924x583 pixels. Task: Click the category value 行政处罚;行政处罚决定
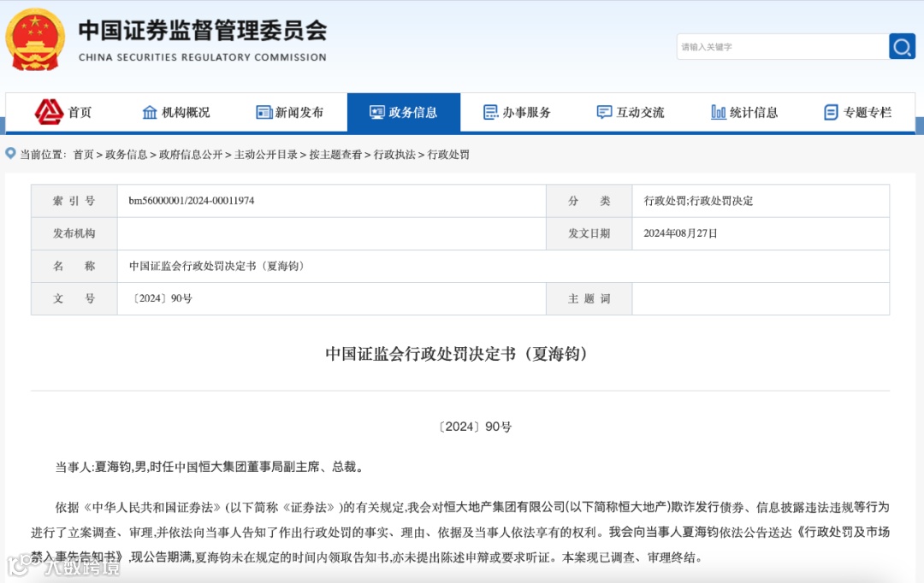click(698, 201)
